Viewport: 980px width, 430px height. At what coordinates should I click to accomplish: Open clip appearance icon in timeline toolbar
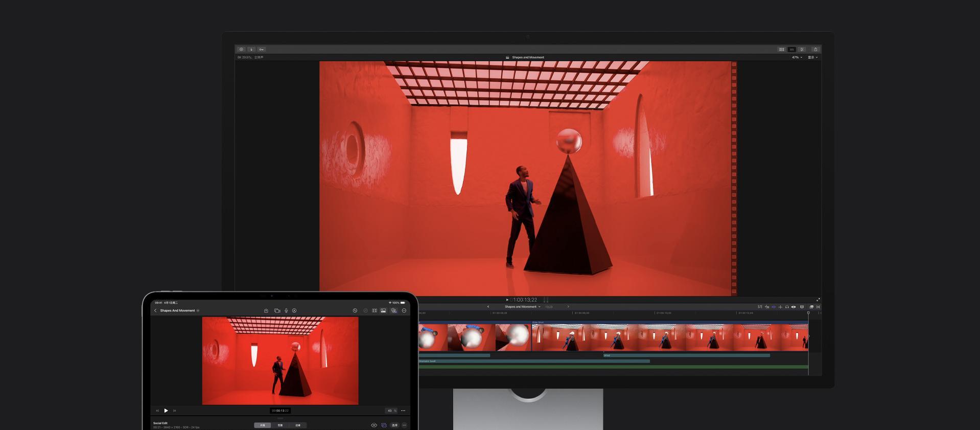tap(794, 307)
